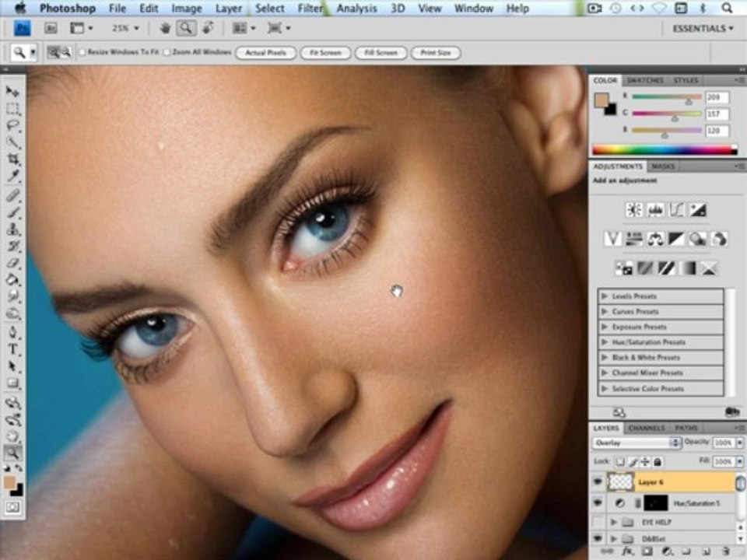The width and height of the screenshot is (747, 560).
Task: Add a Photo Filter adjustment
Action: [698, 239]
